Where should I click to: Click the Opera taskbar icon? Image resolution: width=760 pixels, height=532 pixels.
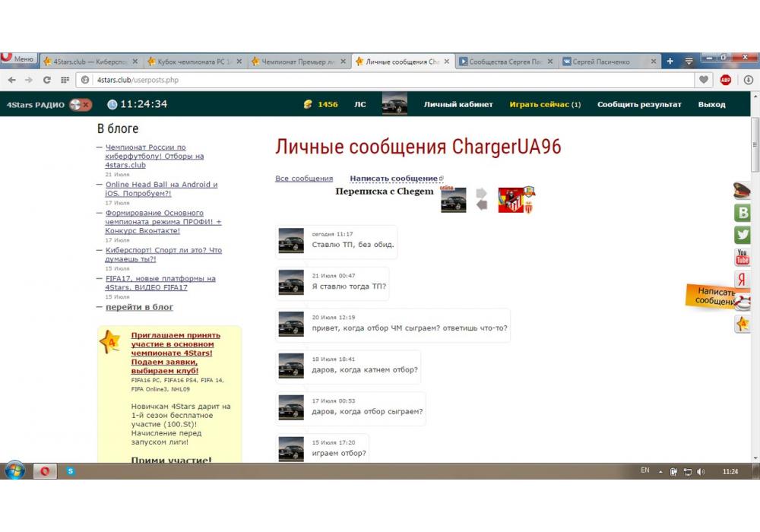point(45,471)
